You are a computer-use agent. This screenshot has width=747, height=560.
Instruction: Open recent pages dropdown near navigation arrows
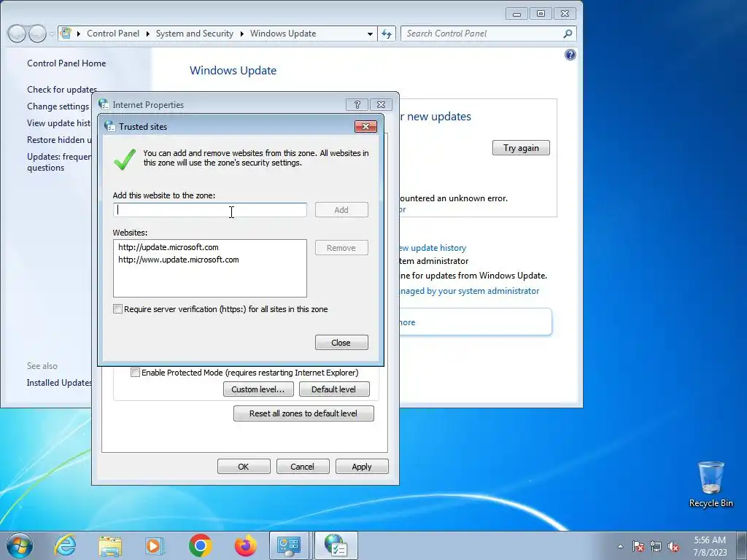click(x=52, y=34)
